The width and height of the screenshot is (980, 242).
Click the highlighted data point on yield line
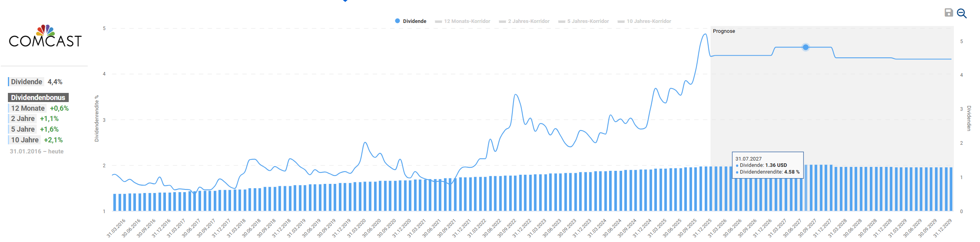(x=806, y=47)
